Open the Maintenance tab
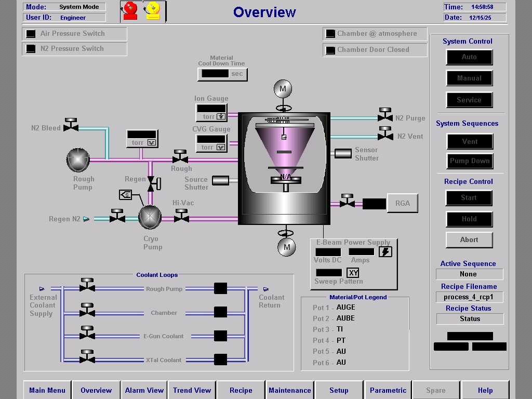This screenshot has width=532, height=399. (x=289, y=390)
